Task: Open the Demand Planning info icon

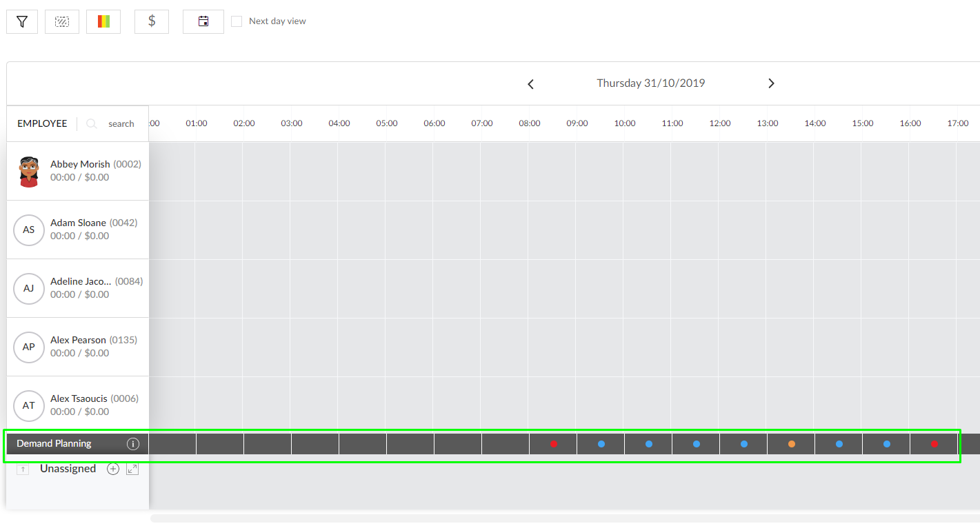Action: [x=133, y=444]
